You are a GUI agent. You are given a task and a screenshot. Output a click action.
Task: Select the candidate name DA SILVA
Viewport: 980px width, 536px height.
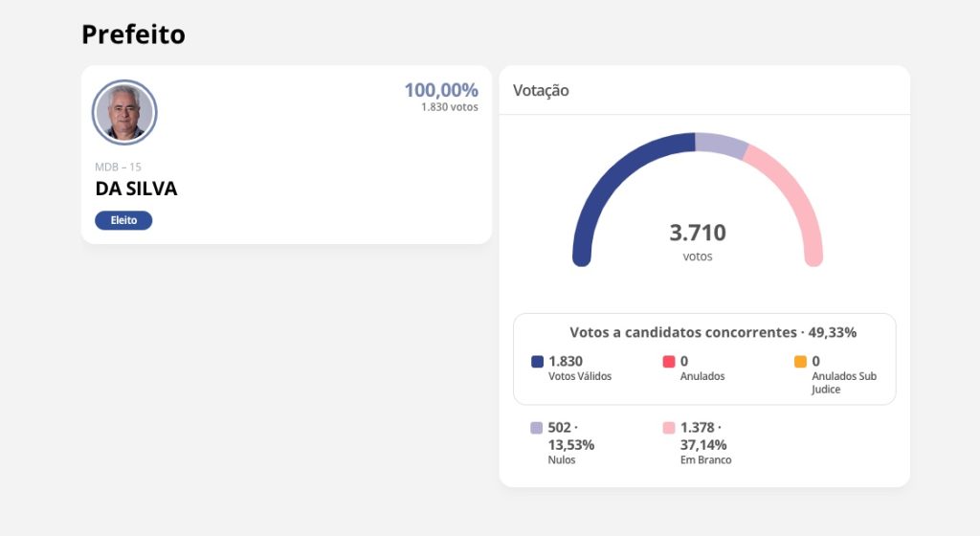(x=137, y=189)
